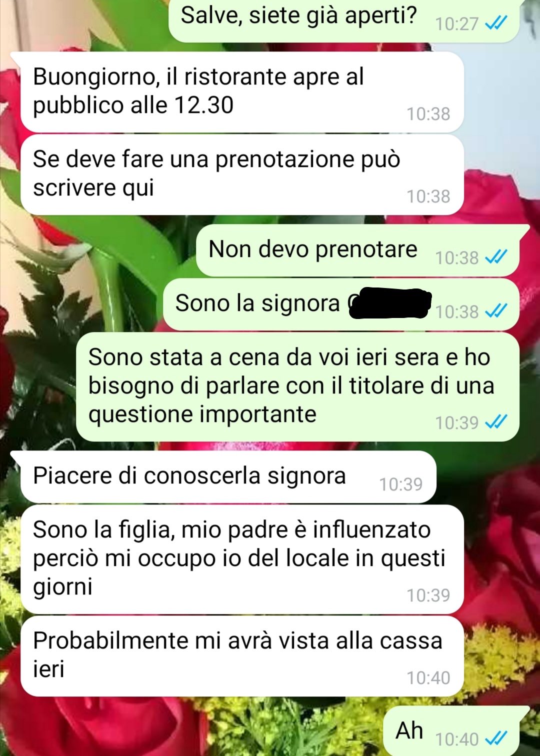Tap the blue ticks next to "Ah"
The height and width of the screenshot is (756, 540).
tap(496, 738)
